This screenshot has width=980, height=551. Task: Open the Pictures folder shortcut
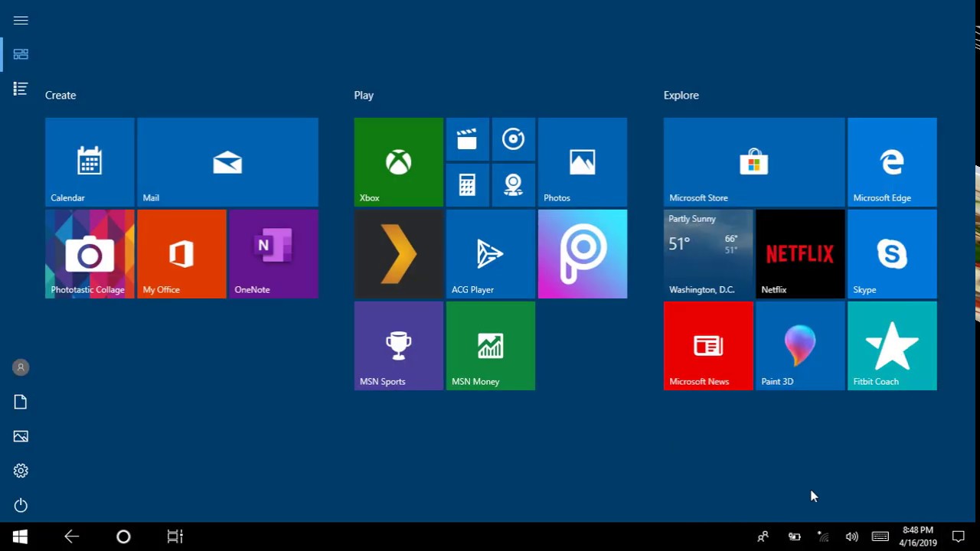(x=21, y=436)
